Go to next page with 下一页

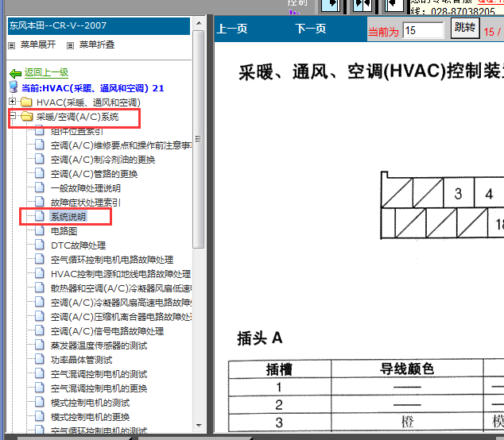click(x=311, y=29)
